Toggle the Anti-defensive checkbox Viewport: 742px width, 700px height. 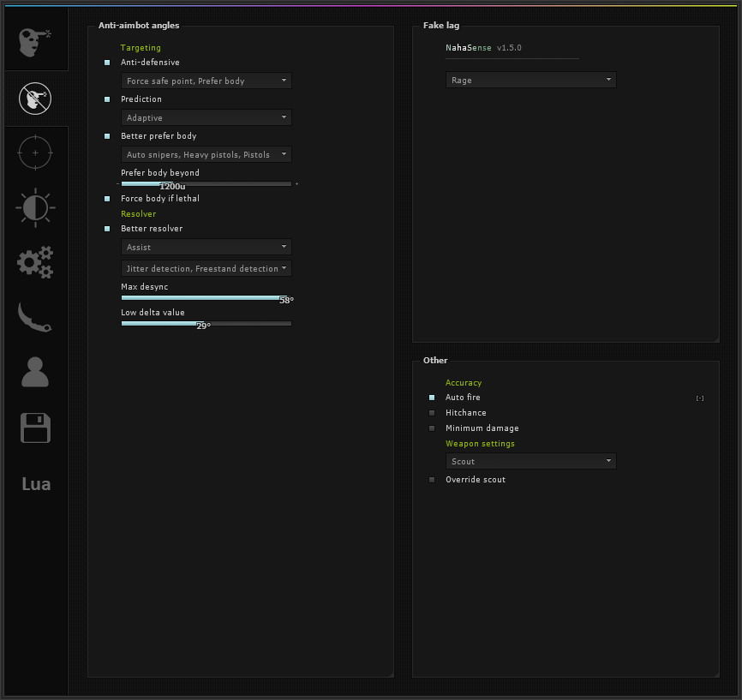tap(107, 63)
